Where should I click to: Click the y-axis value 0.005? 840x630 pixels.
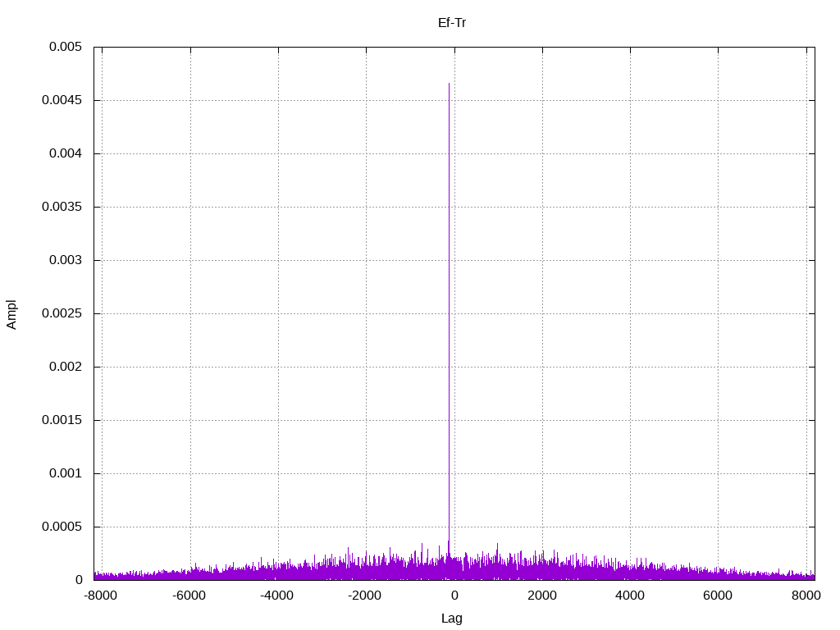click(66, 47)
